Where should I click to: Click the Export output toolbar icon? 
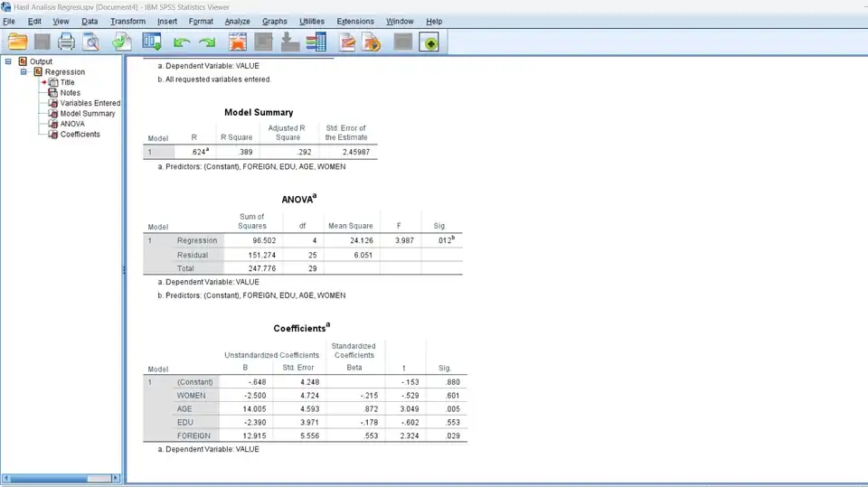point(122,42)
